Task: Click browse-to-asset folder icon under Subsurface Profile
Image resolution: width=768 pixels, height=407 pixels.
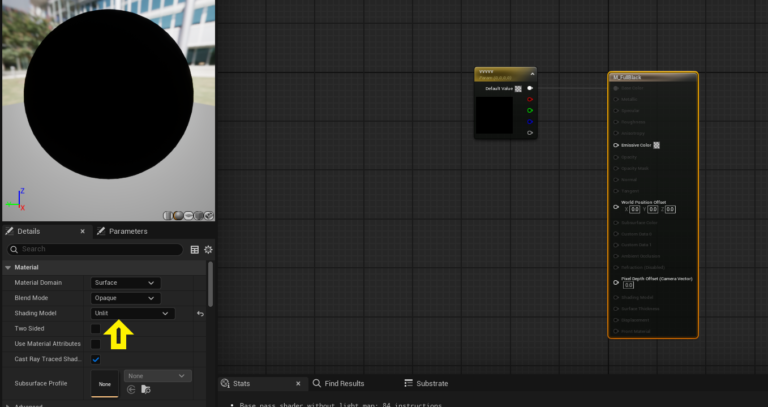Action: pyautogui.click(x=145, y=389)
